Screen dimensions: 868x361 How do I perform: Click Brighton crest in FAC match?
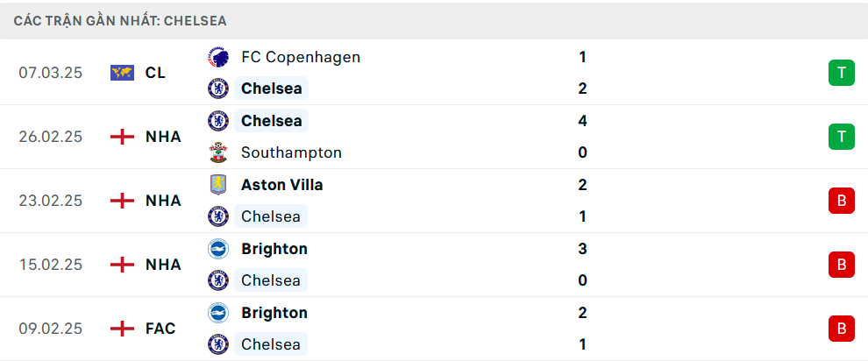coord(217,313)
